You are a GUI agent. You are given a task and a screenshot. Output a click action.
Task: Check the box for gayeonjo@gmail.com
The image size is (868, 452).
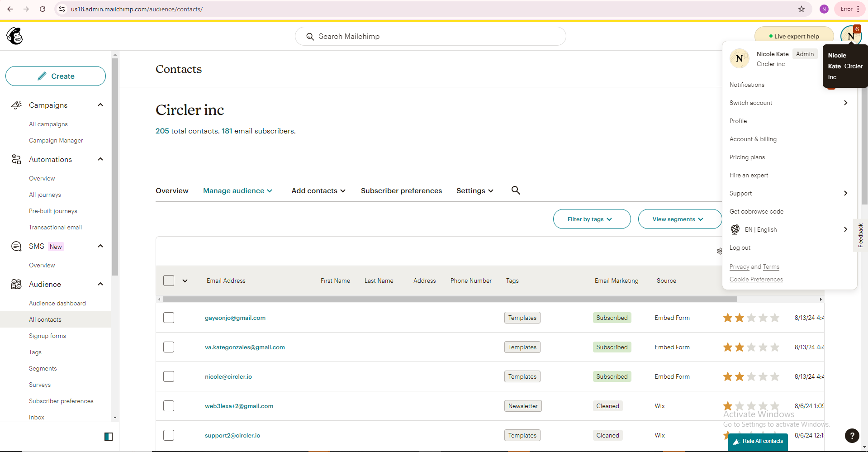click(169, 318)
